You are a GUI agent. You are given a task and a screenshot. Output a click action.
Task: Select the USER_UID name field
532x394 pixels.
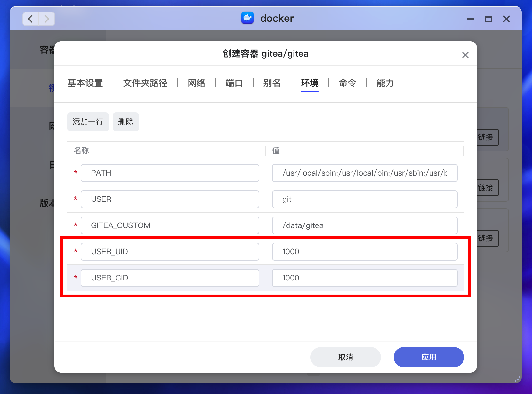(x=170, y=252)
